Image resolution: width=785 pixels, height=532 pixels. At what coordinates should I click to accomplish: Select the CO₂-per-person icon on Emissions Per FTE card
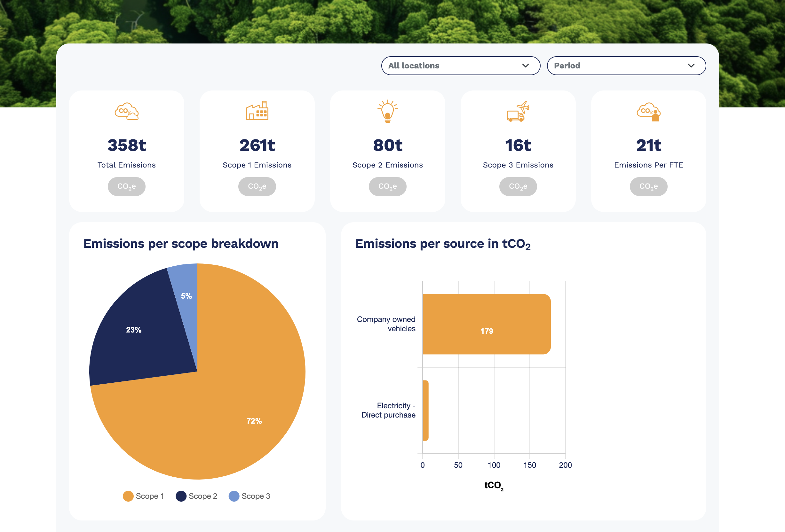pos(648,112)
